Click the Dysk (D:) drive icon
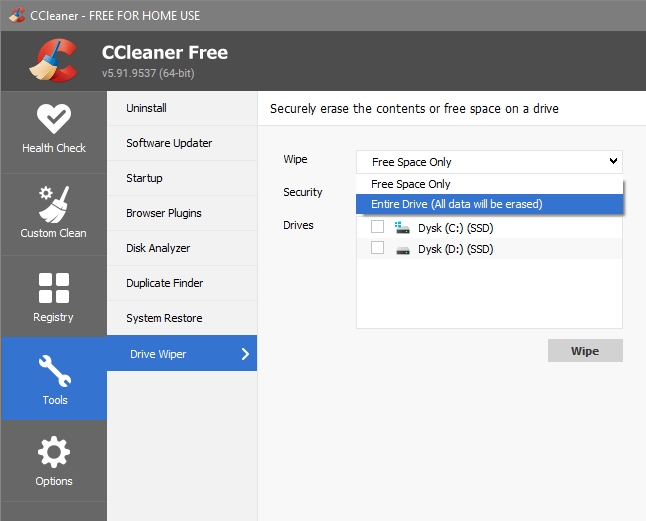This screenshot has width=646, height=521. pyautogui.click(x=403, y=250)
